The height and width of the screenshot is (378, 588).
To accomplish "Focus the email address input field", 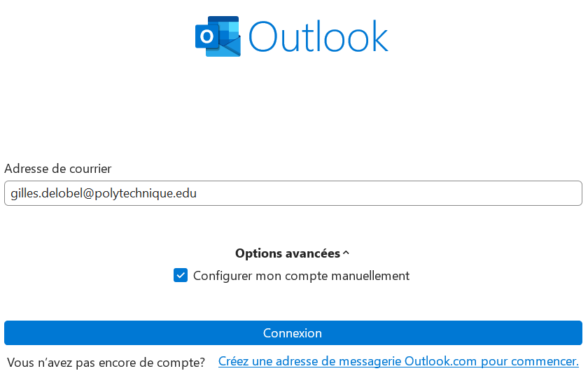I will 293,193.
